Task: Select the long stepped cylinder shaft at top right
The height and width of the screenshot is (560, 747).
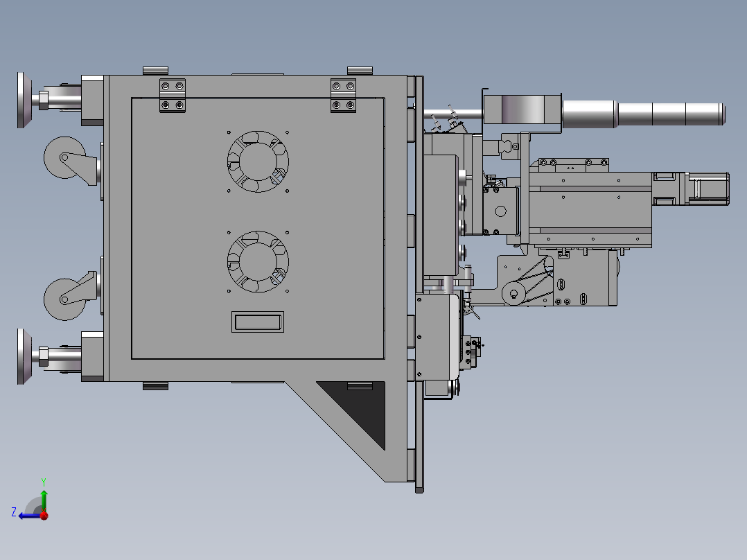Action: (x=643, y=114)
